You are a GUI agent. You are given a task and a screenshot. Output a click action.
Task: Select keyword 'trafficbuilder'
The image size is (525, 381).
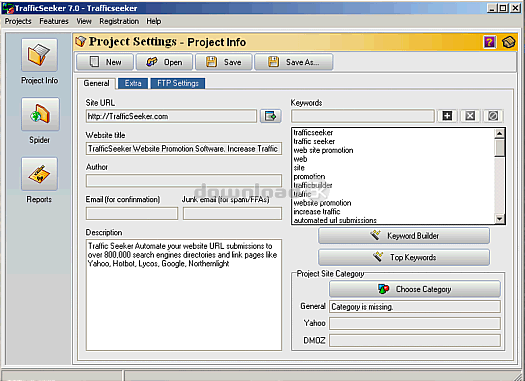313,185
